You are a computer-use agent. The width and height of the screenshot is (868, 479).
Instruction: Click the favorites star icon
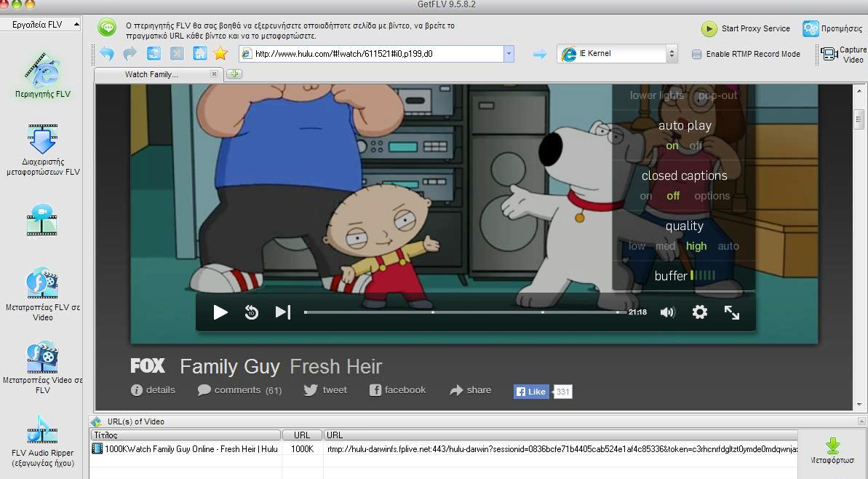[x=221, y=53]
